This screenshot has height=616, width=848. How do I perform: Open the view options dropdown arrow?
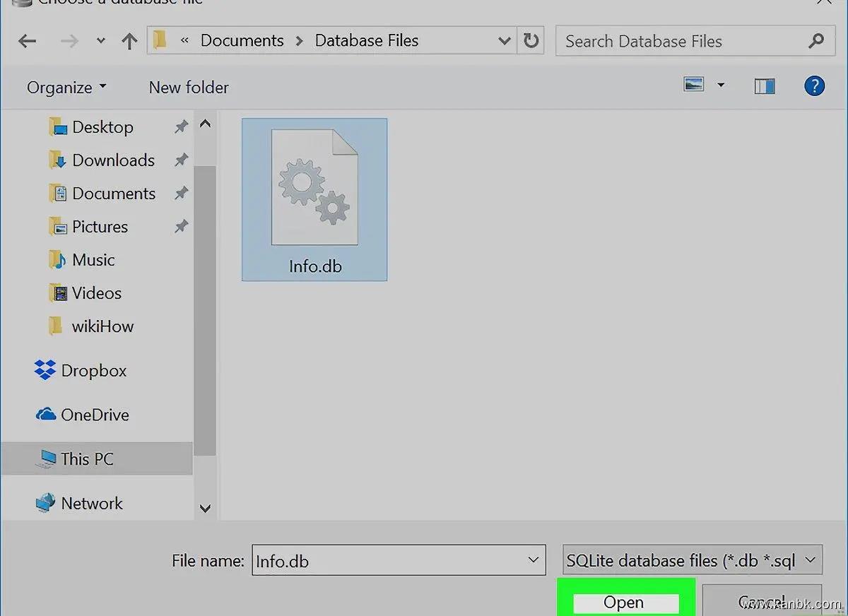coord(721,85)
